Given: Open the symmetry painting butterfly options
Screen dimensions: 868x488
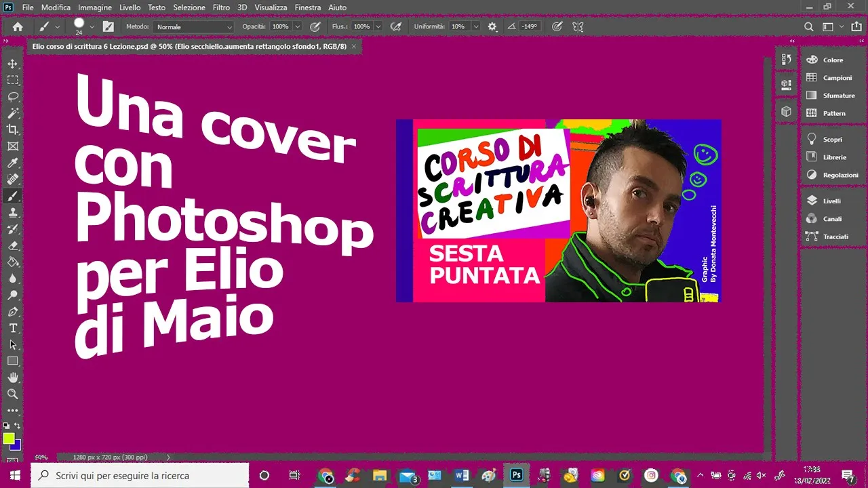Looking at the screenshot, I should [578, 26].
